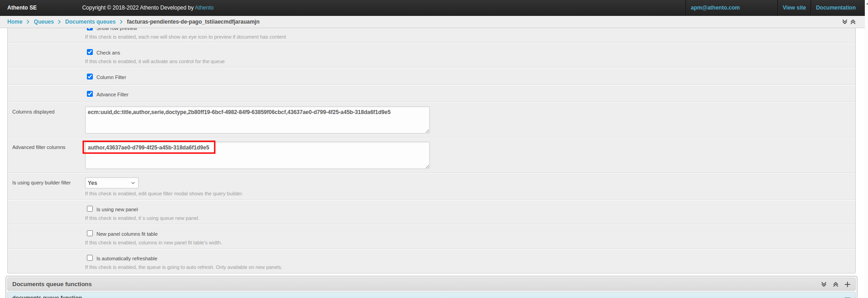Enable Is using new panel option

pos(90,209)
